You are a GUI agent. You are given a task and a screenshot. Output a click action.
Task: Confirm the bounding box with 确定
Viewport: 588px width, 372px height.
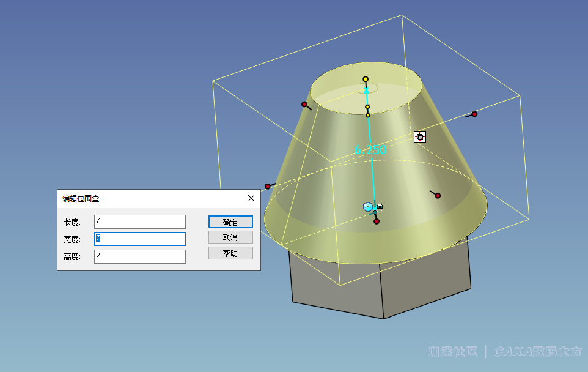[230, 222]
